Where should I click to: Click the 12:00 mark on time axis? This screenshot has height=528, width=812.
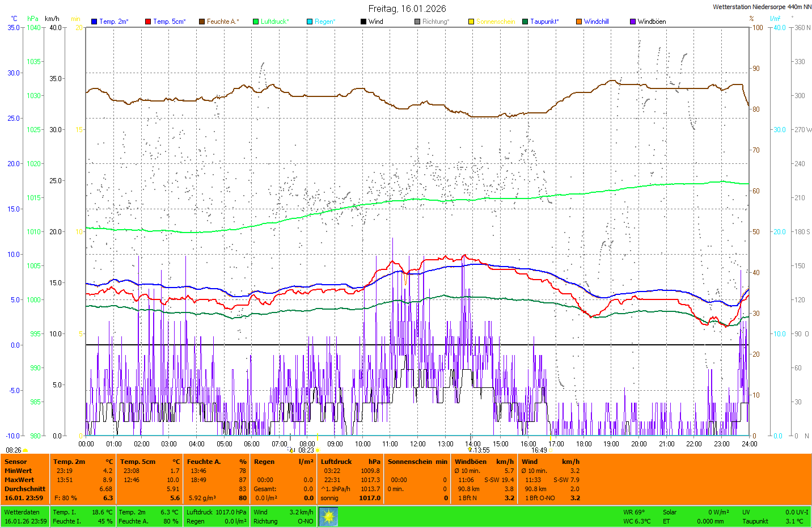point(418,444)
